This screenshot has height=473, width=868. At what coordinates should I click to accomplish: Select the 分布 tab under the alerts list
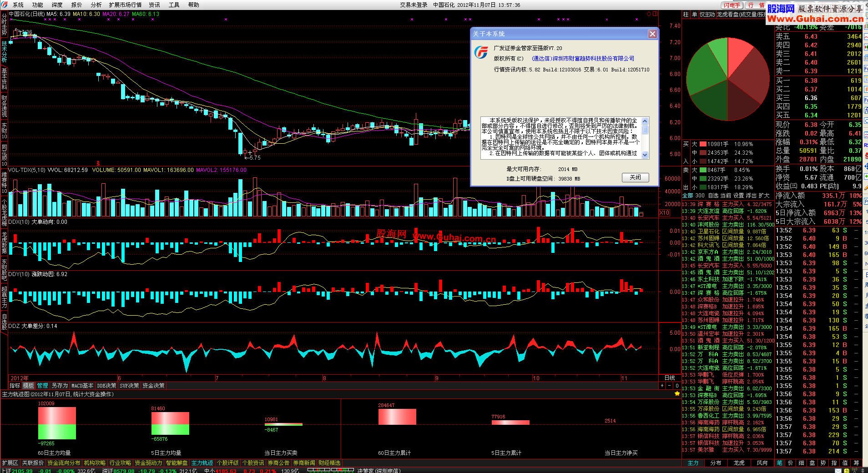point(716,463)
